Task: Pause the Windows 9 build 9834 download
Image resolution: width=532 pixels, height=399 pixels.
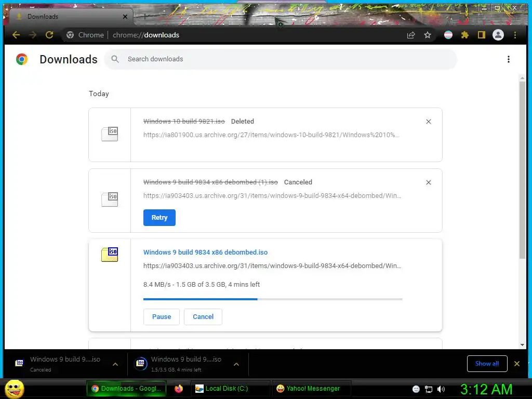Action: 162,316
